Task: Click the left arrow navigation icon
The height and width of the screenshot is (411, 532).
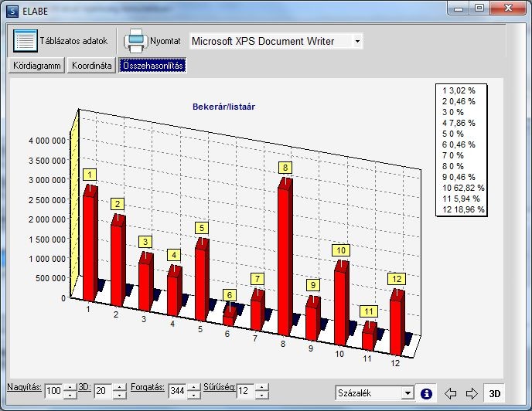Action: [x=450, y=393]
